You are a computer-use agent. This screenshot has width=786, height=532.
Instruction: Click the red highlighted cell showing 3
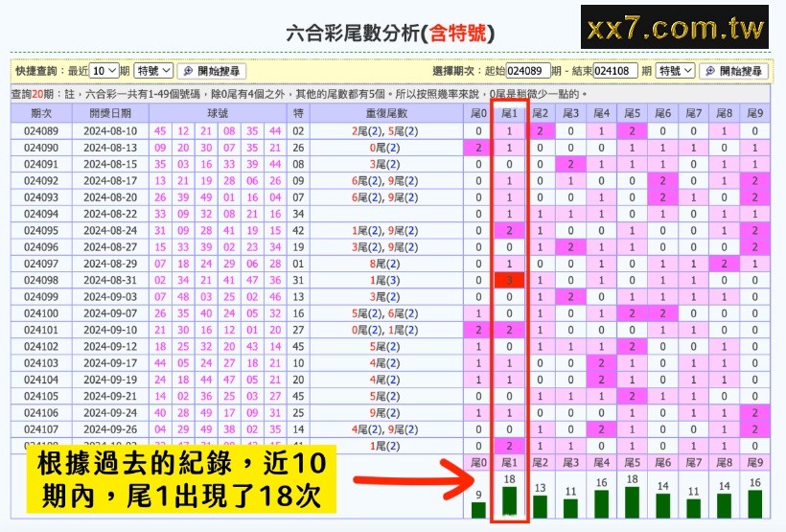click(x=509, y=280)
